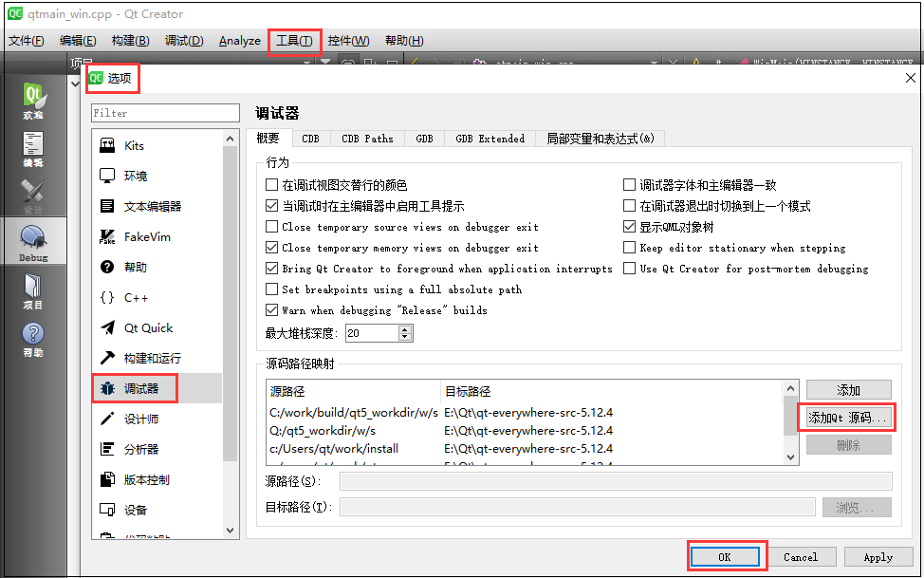This screenshot has height=578, width=924.
Task: Enable Set breakpoints using a full absolute path
Action: tap(271, 289)
